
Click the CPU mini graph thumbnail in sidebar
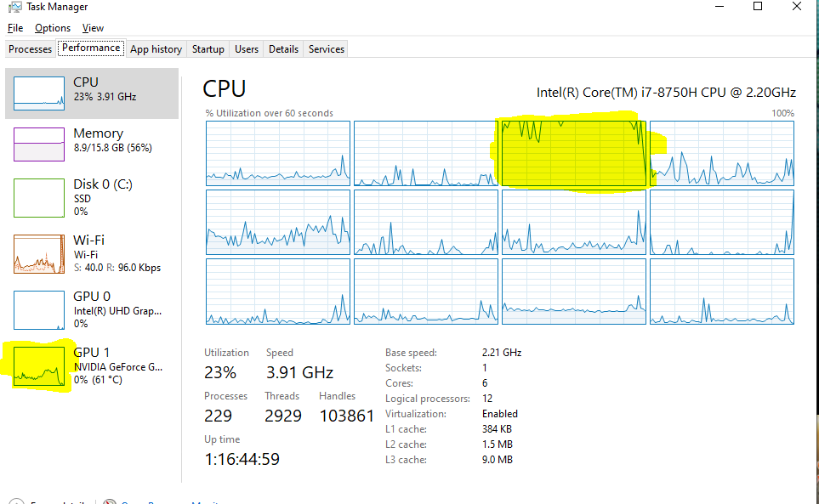[x=39, y=93]
